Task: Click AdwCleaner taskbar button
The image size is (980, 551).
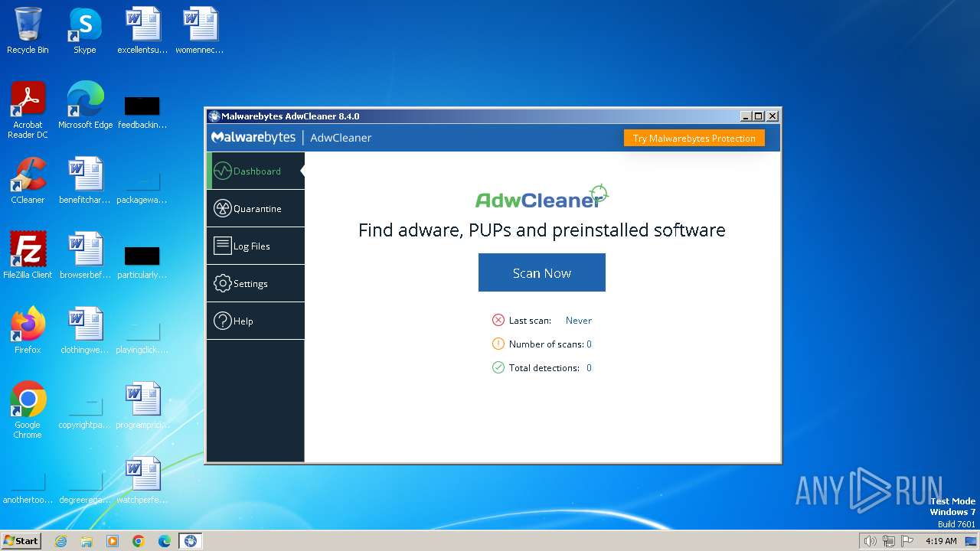Action: [191, 540]
